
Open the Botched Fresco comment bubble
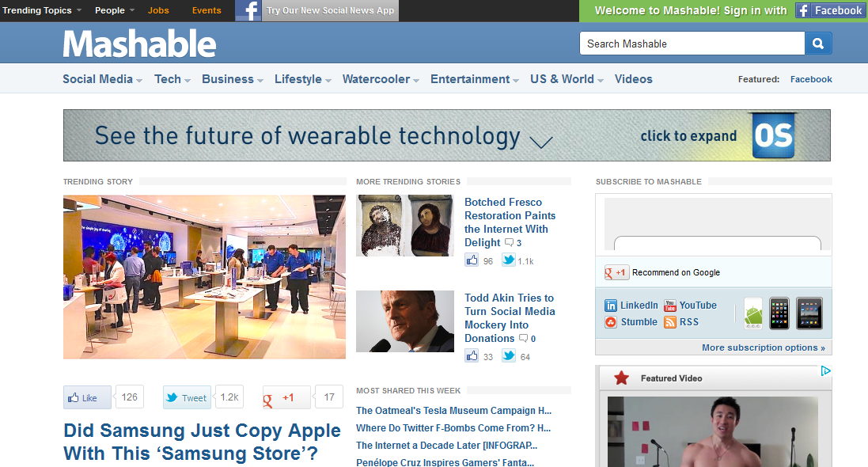[510, 243]
